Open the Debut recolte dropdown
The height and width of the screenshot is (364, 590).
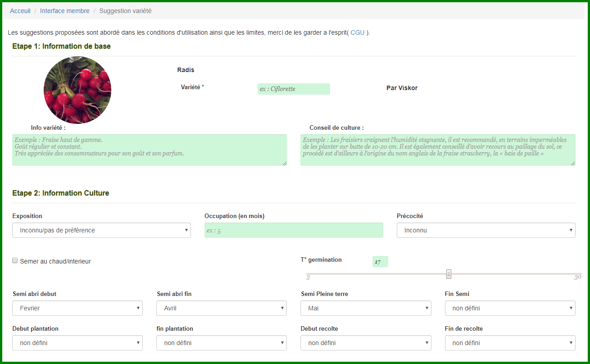click(x=366, y=343)
